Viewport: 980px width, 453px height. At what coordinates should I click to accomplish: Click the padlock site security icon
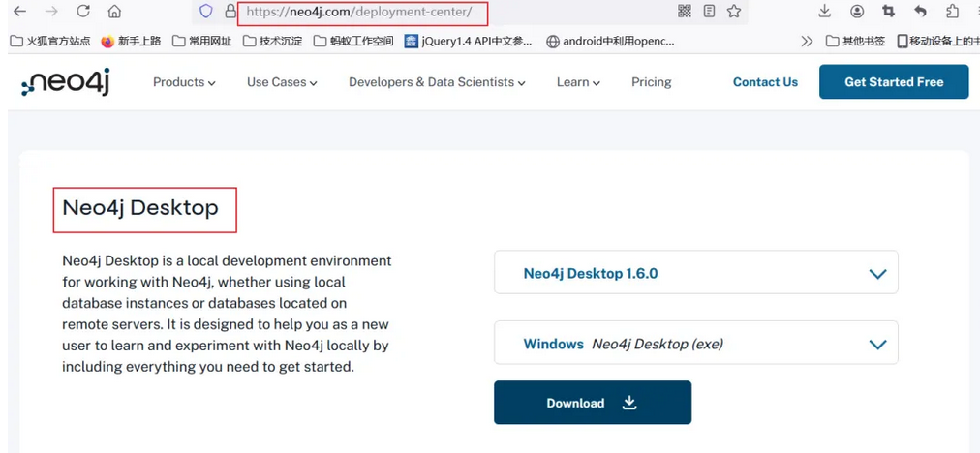tap(230, 12)
